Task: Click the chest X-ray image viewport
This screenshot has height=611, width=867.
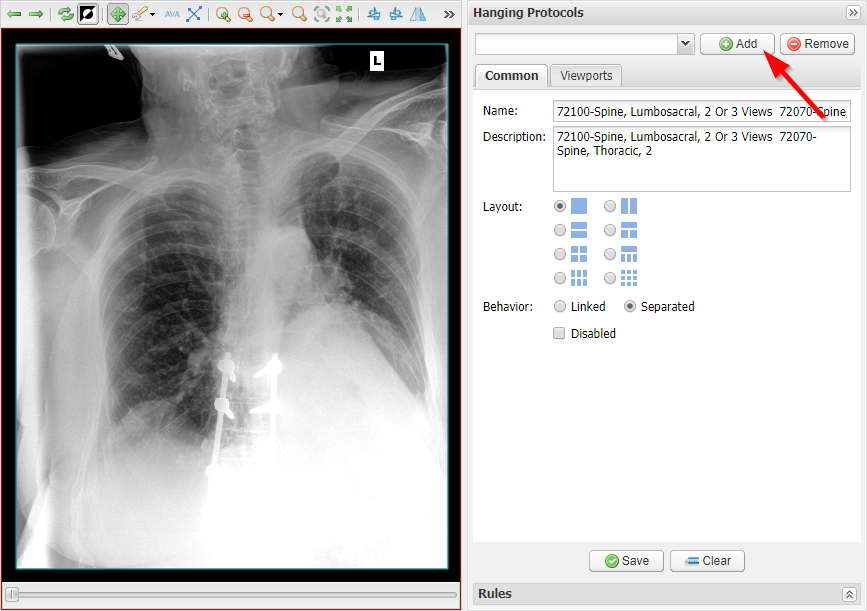Action: [x=232, y=306]
